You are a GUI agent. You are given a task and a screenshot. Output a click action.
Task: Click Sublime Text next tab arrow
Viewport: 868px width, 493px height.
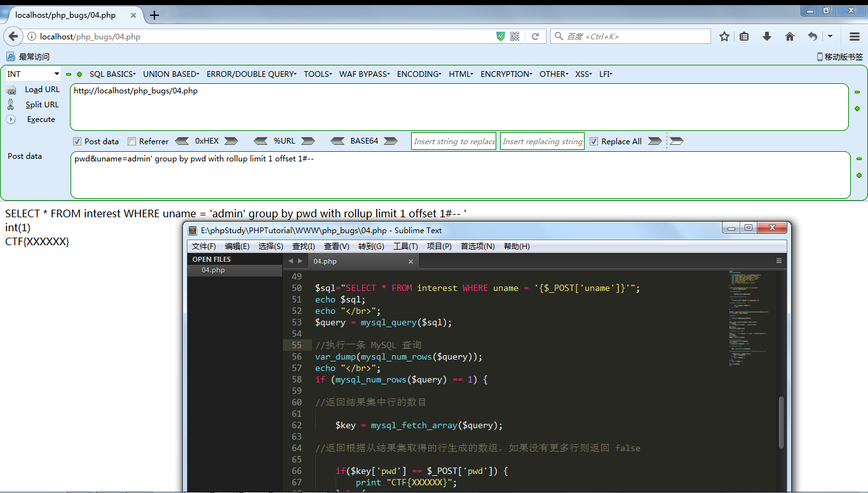301,261
